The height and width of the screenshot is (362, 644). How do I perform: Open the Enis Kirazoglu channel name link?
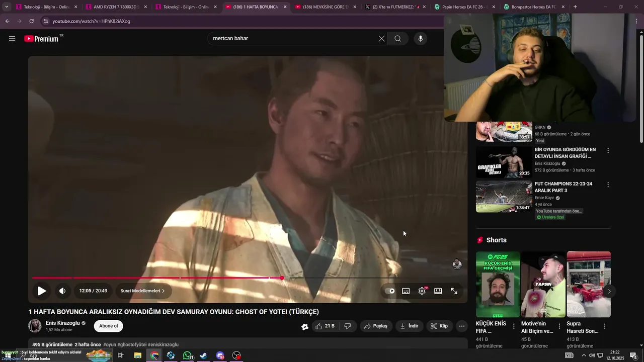pos(63,323)
